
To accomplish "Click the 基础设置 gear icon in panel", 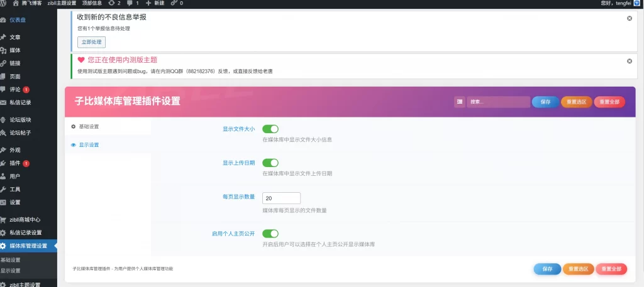I will click(73, 127).
